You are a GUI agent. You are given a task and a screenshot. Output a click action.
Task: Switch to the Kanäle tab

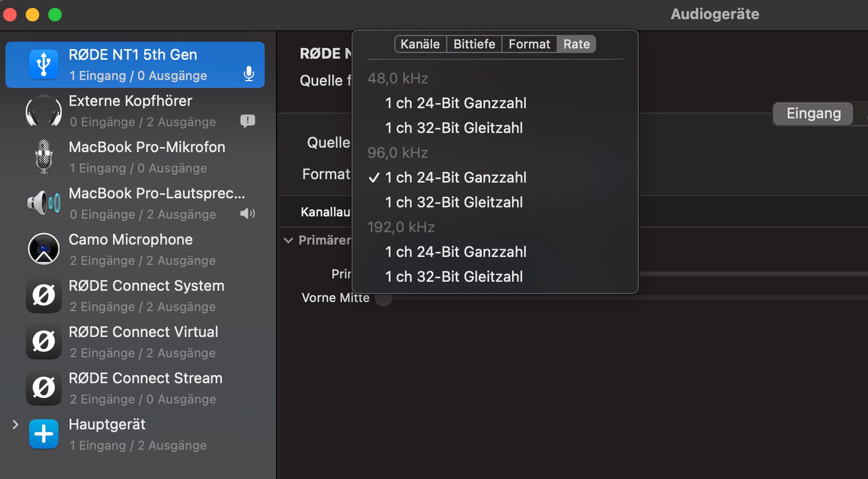(x=420, y=44)
